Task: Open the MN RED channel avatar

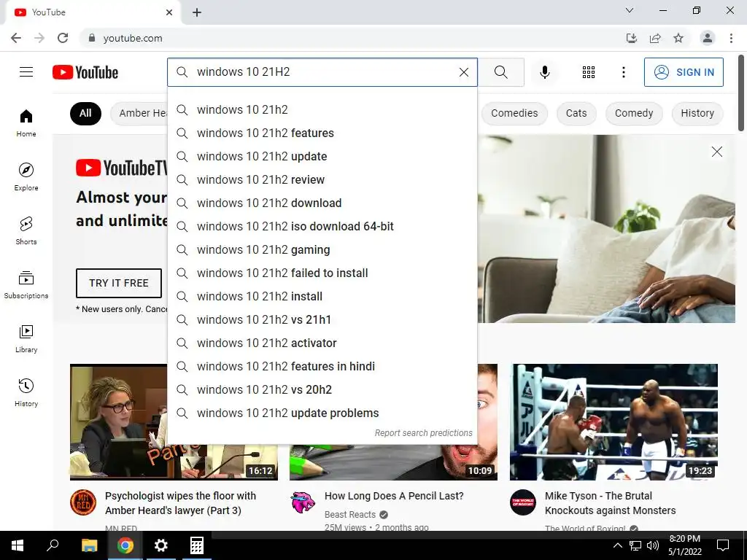Action: coord(83,502)
